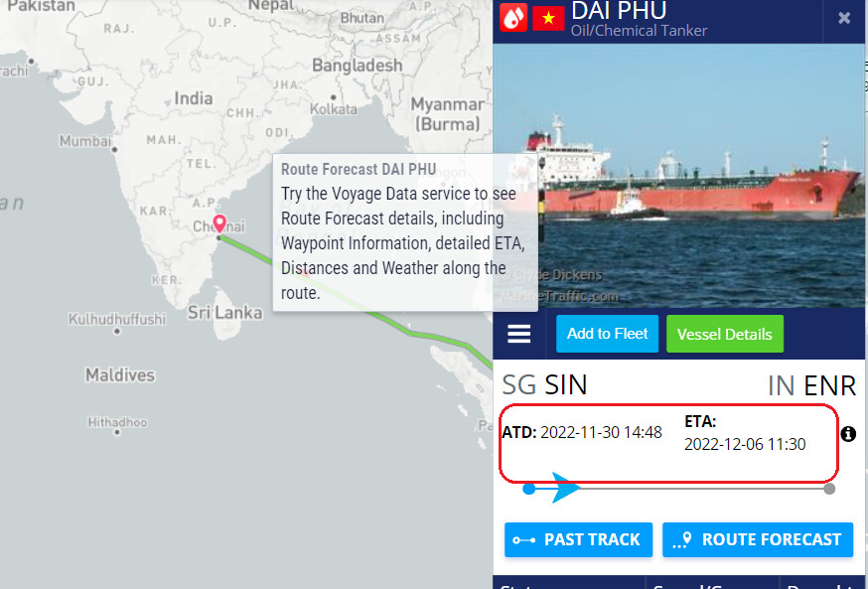Click the DAI PHU ship photo
The width and height of the screenshot is (868, 589).
tap(678, 176)
